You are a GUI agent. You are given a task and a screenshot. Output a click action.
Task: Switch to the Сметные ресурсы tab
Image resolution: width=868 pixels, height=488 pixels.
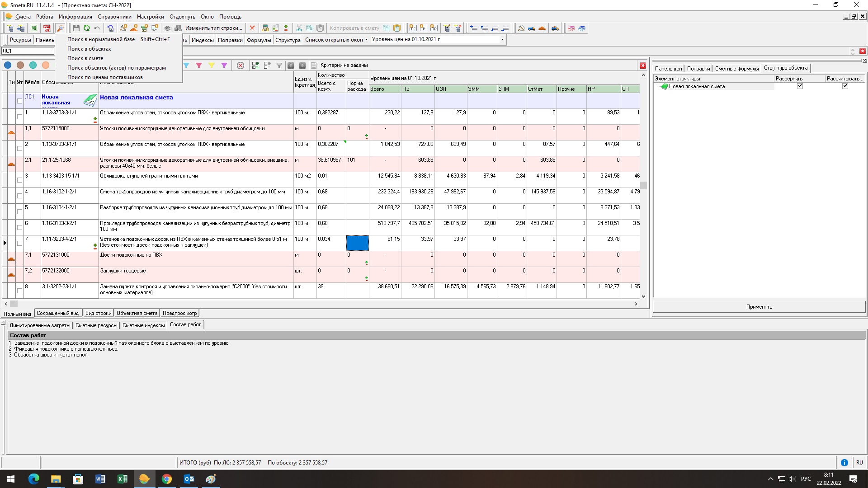point(96,325)
